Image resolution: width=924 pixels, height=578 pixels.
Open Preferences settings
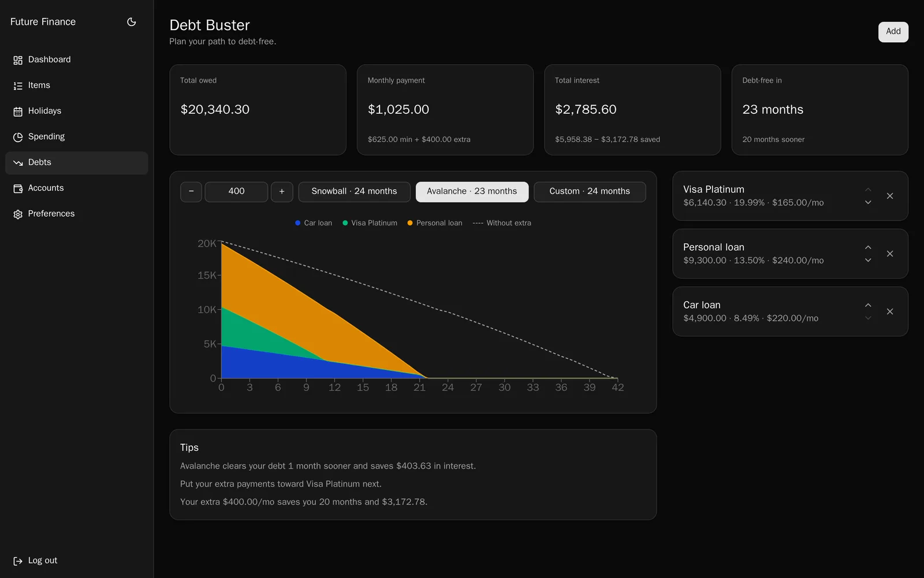[77, 214]
